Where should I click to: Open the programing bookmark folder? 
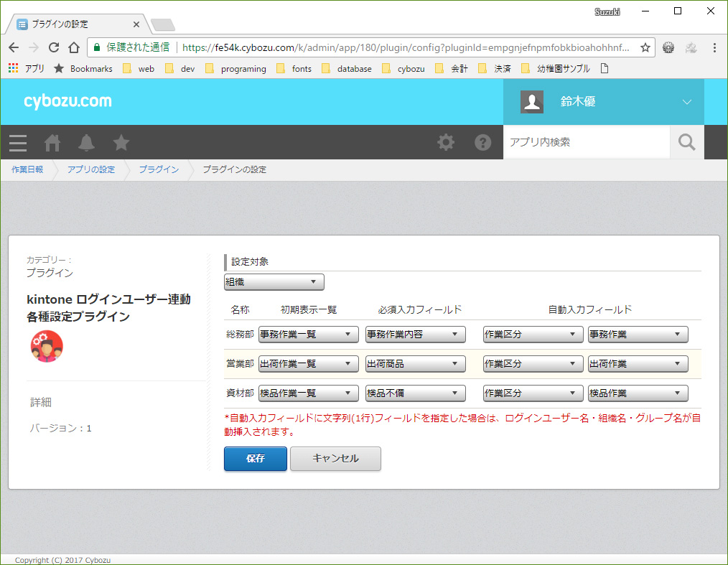coord(236,69)
